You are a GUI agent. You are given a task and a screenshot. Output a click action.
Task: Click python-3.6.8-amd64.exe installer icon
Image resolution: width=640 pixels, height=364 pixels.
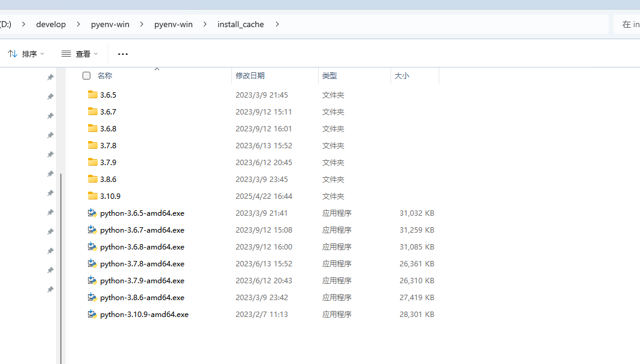[x=92, y=246]
